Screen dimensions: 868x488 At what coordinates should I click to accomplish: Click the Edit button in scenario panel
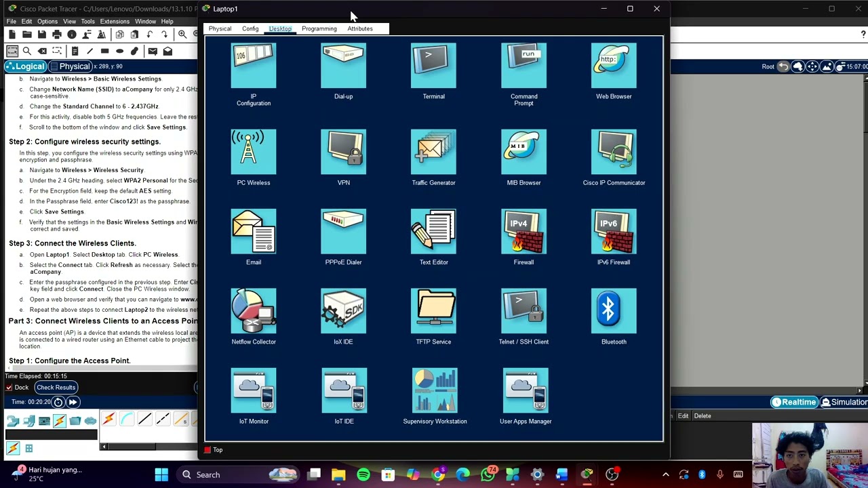tap(683, 416)
